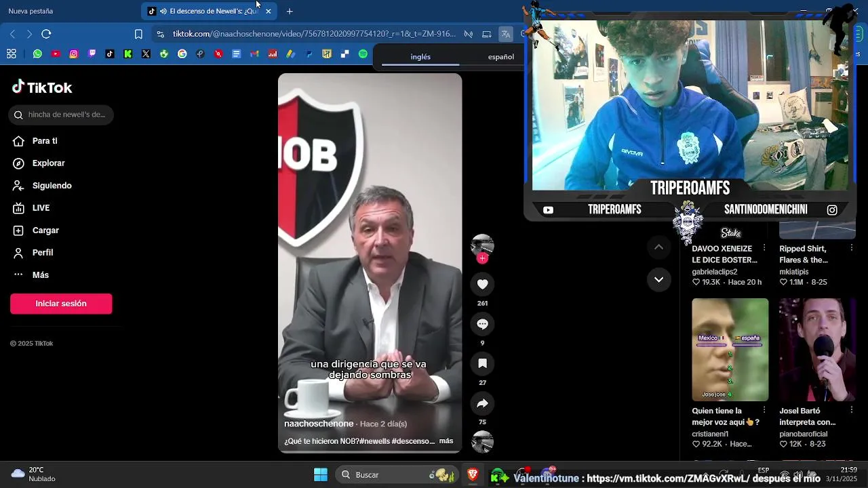Open the Spotify bookmark
This screenshot has width=868, height=488.
[x=363, y=54]
